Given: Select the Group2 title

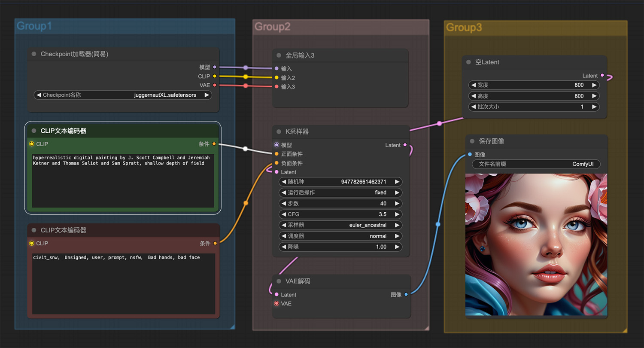Looking at the screenshot, I should pos(273,27).
